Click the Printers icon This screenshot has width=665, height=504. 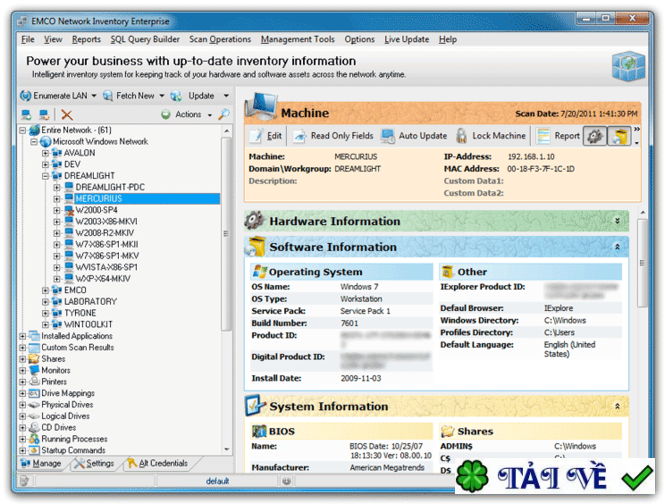point(34,382)
